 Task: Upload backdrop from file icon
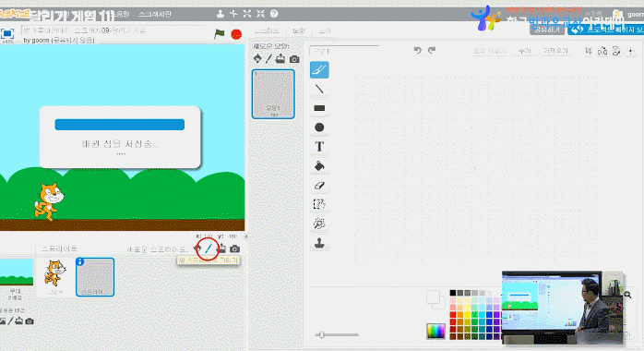[18, 321]
